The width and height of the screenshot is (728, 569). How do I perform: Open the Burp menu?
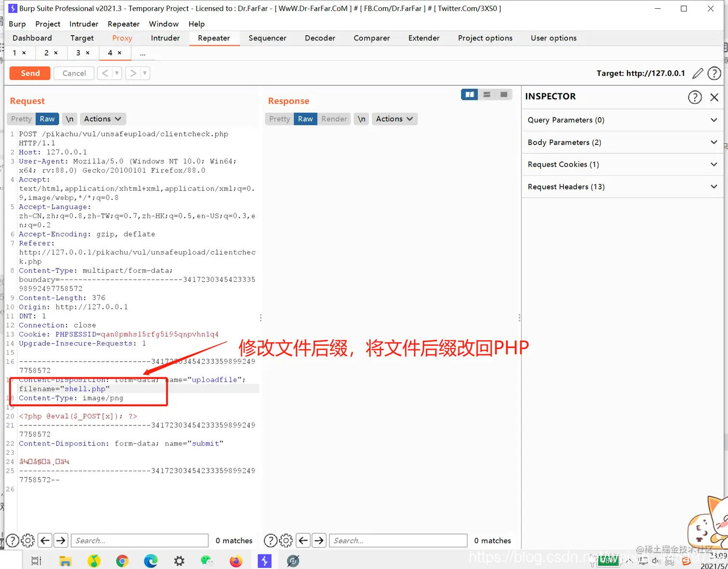(17, 24)
